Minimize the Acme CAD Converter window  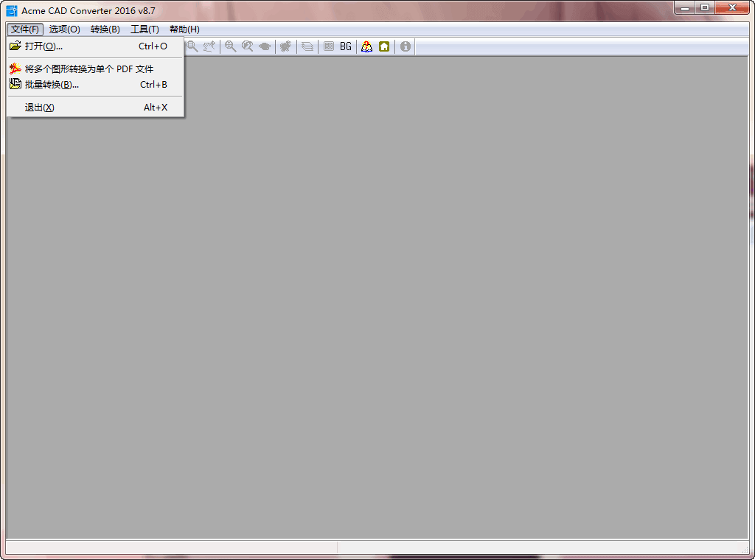click(685, 7)
